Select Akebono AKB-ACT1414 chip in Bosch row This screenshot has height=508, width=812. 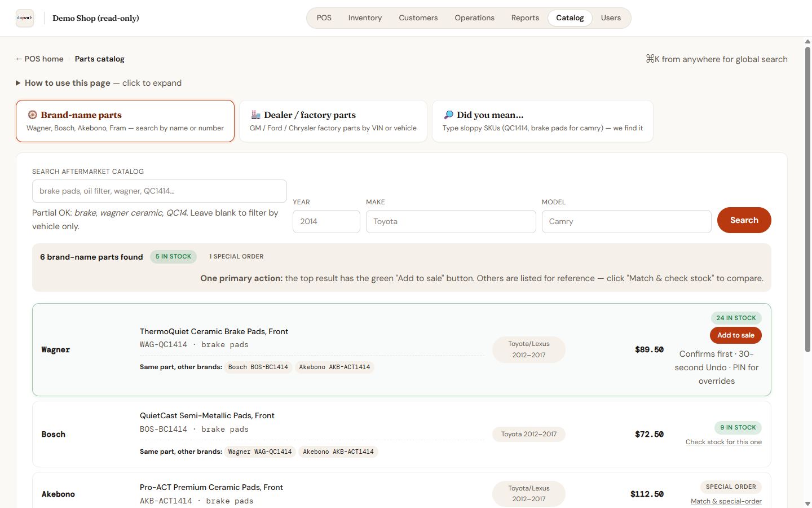(338, 452)
